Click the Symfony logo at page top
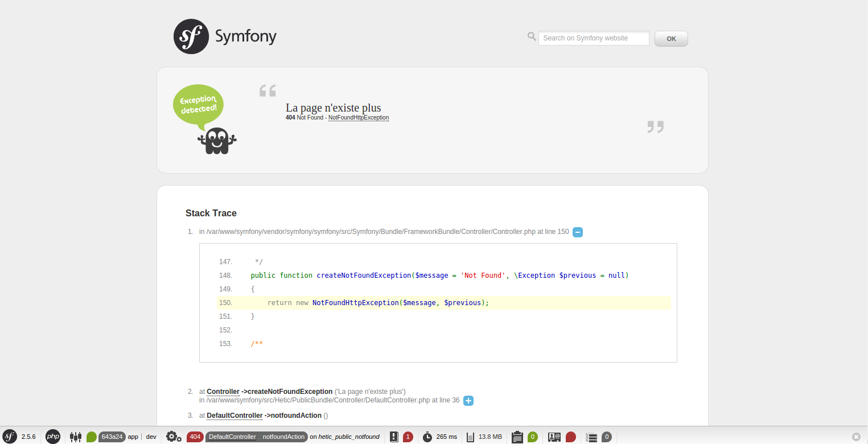 coord(225,36)
